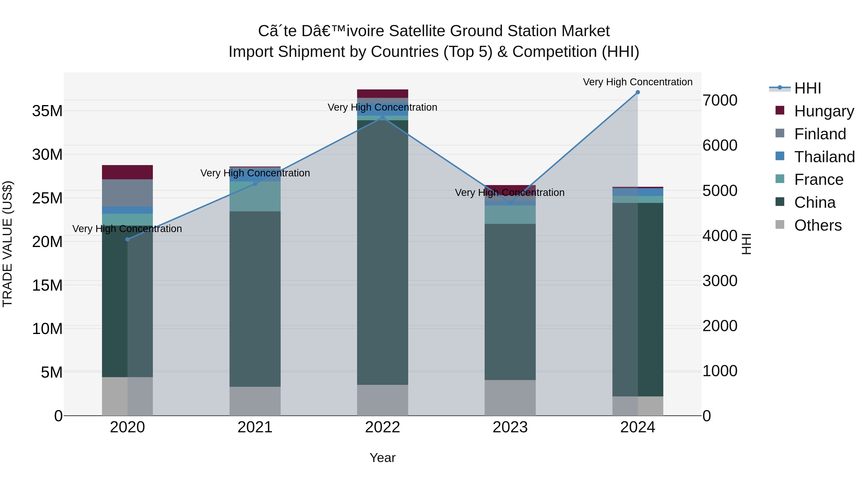Click the China dark green legend swatch
The width and height of the screenshot is (868, 488).
point(780,202)
